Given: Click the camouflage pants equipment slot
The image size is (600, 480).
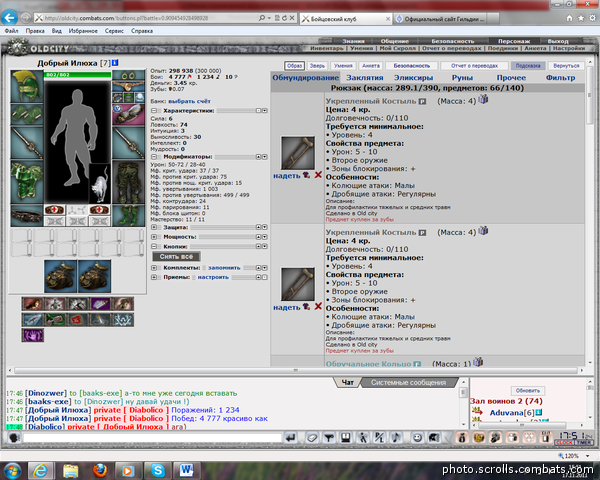Looking at the screenshot, I should tap(129, 182).
